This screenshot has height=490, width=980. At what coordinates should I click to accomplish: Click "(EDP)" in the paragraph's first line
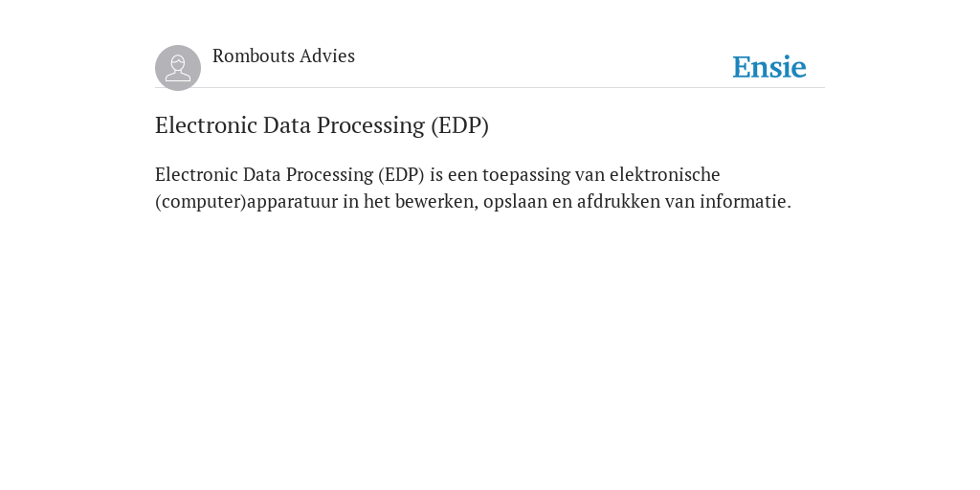pyautogui.click(x=401, y=175)
